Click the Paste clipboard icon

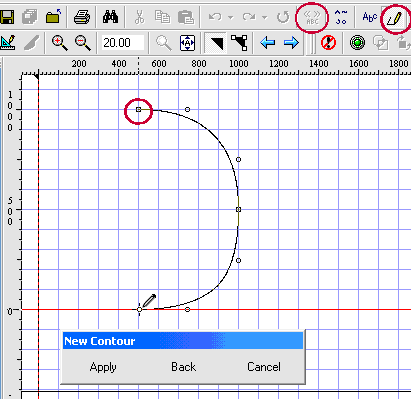pos(186,17)
